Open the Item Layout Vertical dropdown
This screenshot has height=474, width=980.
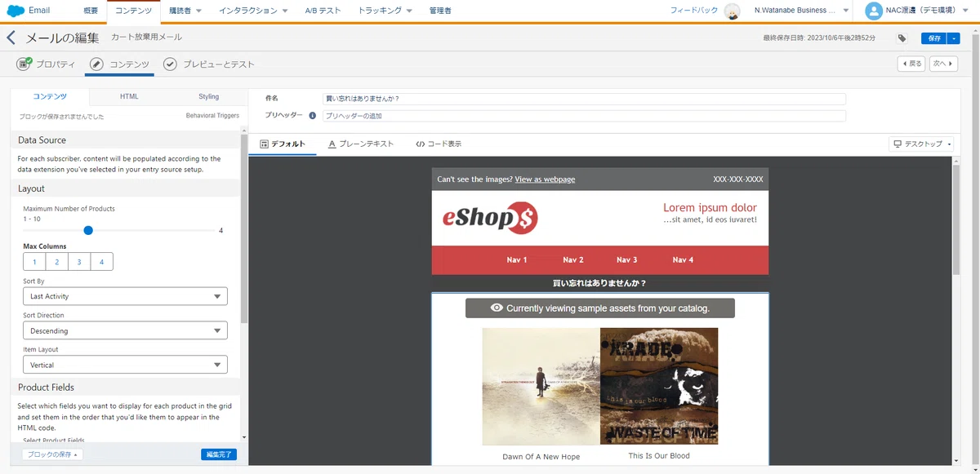(125, 365)
